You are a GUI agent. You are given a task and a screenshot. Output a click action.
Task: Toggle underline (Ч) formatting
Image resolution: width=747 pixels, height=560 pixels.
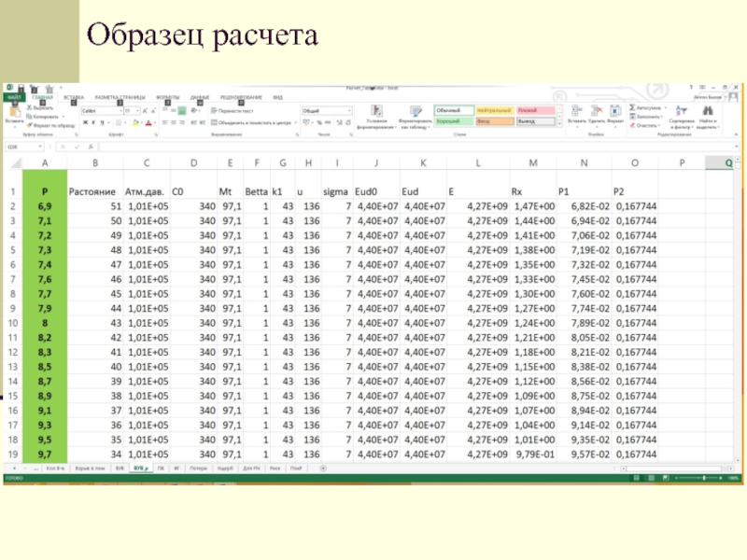click(103, 123)
